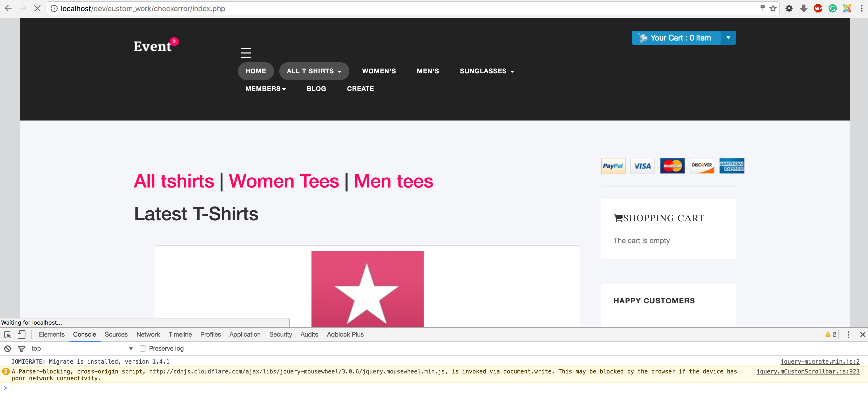Click the Adblock Plus extension icon
Viewport: 868px width, 401px height.
(x=818, y=8)
